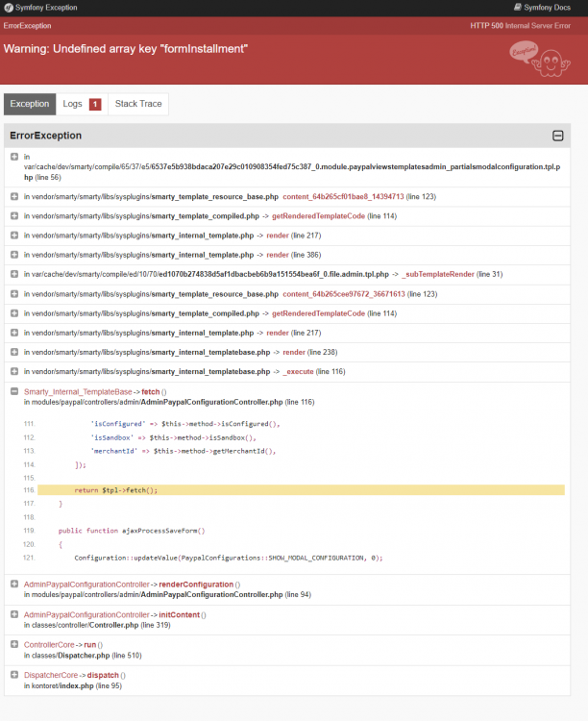
Task: Expand first getRenderedTemplateCode line 114 entry
Action: pos(14,215)
